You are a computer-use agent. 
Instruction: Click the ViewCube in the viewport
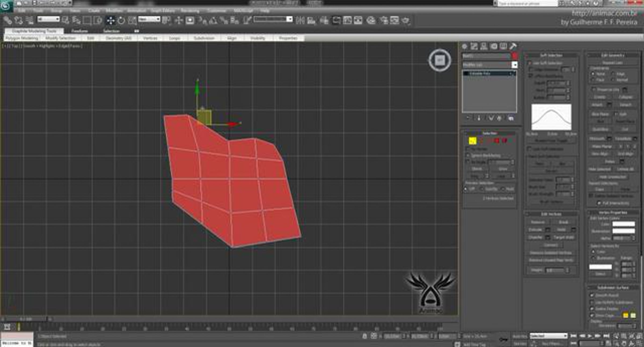(440, 60)
